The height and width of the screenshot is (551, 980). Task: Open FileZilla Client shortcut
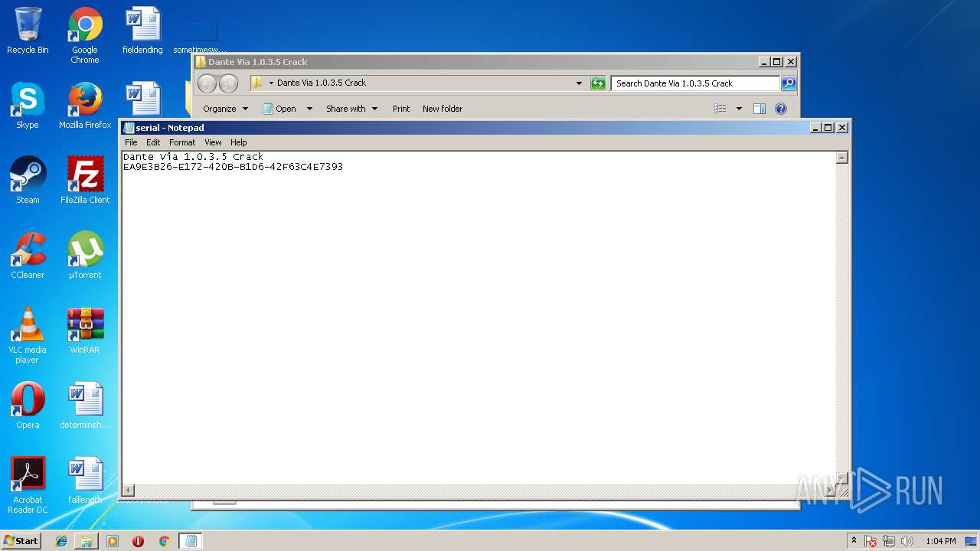pos(85,181)
